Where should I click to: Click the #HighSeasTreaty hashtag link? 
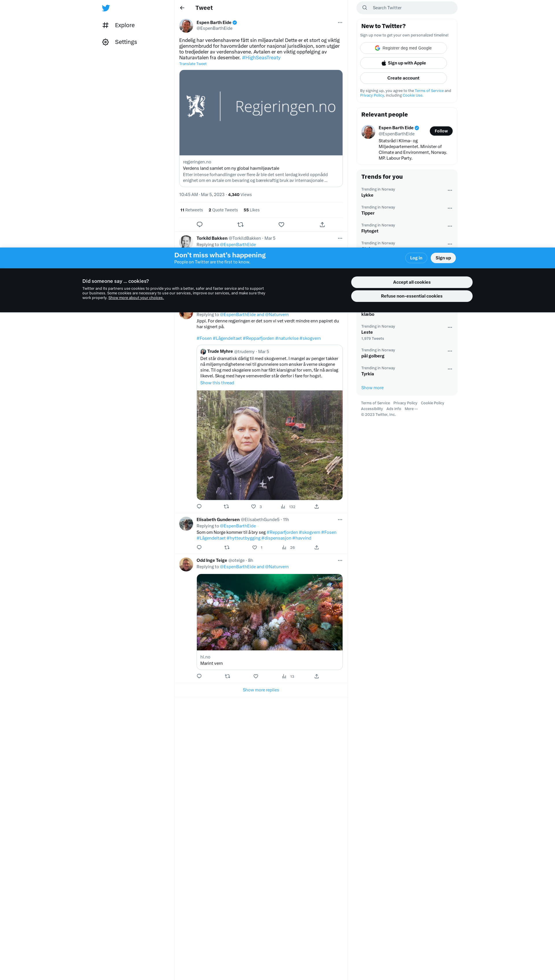coord(261,58)
